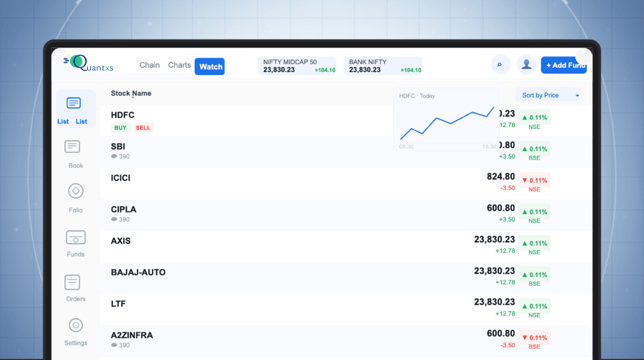Select the HDFC stock name
The width and height of the screenshot is (644, 360).
coord(123,115)
